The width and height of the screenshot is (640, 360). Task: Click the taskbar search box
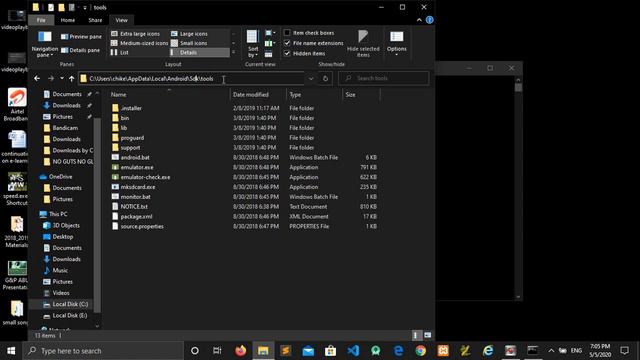[x=103, y=351]
